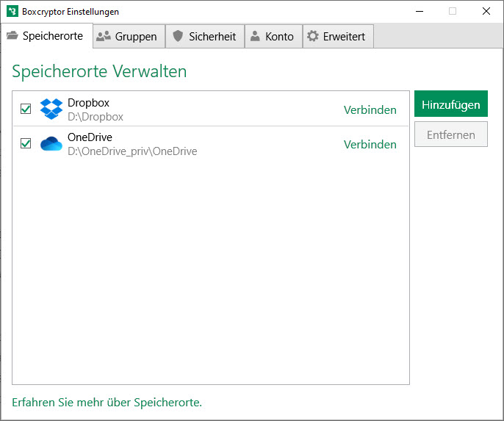
Task: Select the Dropbox entry name text
Action: pyautogui.click(x=88, y=103)
